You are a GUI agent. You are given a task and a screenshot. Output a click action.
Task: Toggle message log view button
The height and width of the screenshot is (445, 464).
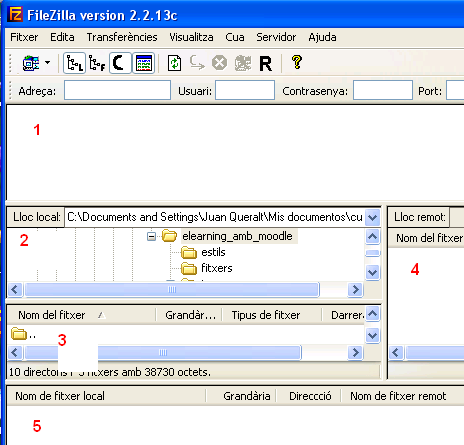click(144, 63)
